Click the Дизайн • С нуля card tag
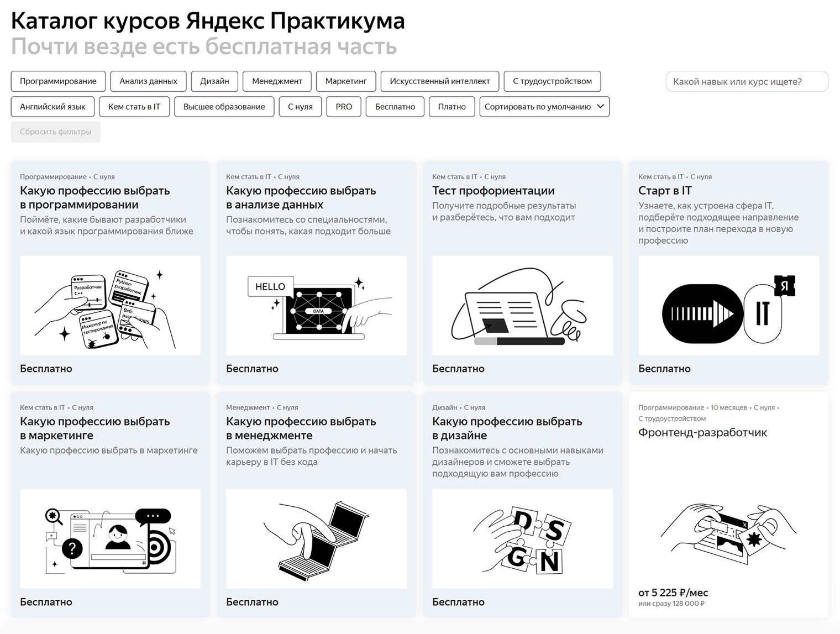 459,407
